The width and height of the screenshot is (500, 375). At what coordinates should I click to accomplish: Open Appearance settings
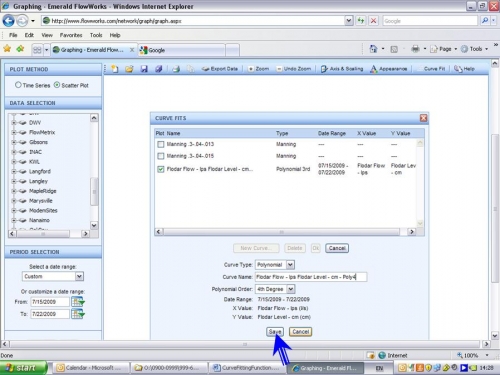pos(389,69)
